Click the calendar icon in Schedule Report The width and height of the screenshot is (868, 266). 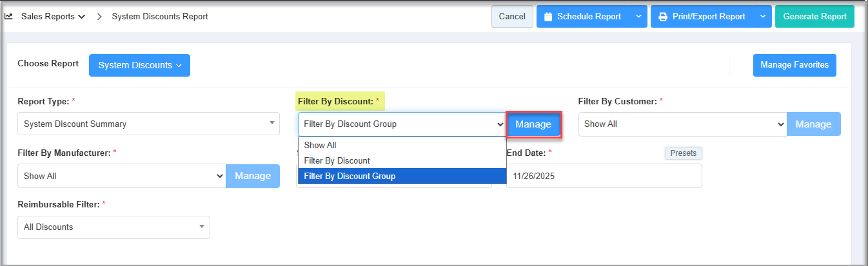click(x=548, y=17)
